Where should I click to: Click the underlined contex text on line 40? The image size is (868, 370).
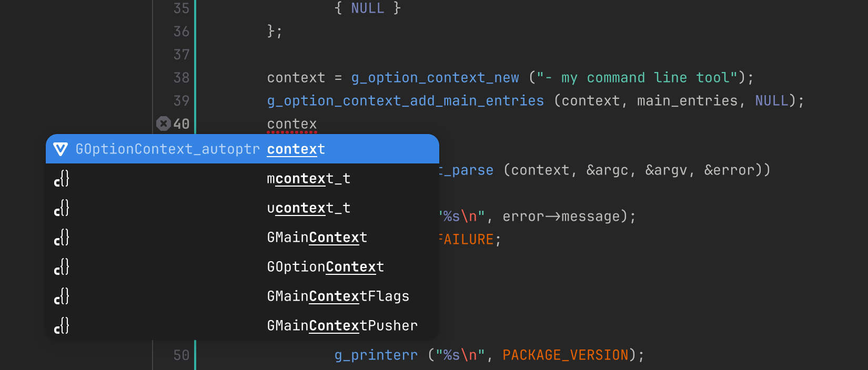click(292, 124)
